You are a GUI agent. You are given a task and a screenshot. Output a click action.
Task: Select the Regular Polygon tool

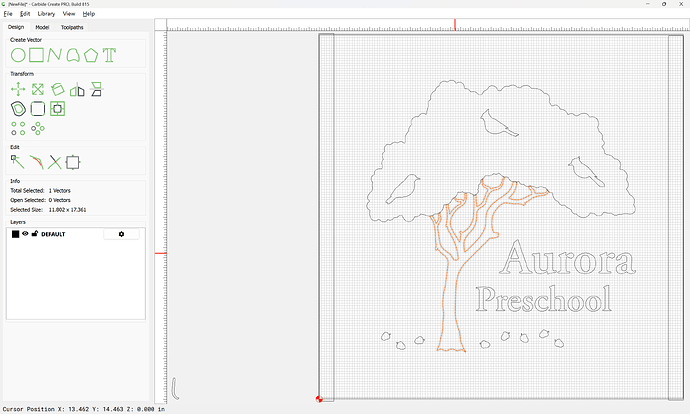point(91,55)
